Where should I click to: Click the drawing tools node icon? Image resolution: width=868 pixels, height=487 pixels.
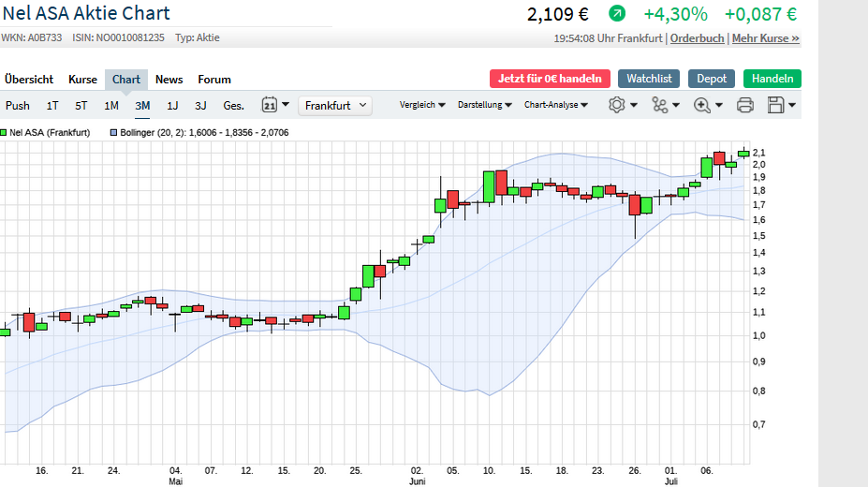660,105
